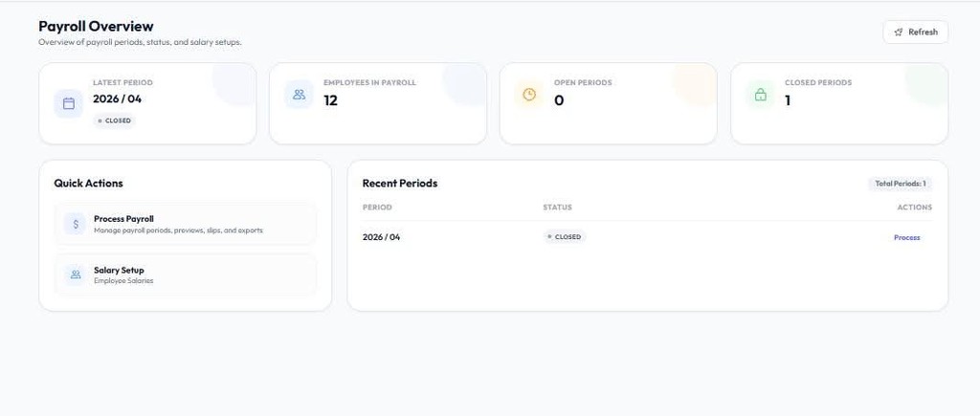The height and width of the screenshot is (416, 980).
Task: Click the Employees in Payroll card
Action: [x=377, y=103]
